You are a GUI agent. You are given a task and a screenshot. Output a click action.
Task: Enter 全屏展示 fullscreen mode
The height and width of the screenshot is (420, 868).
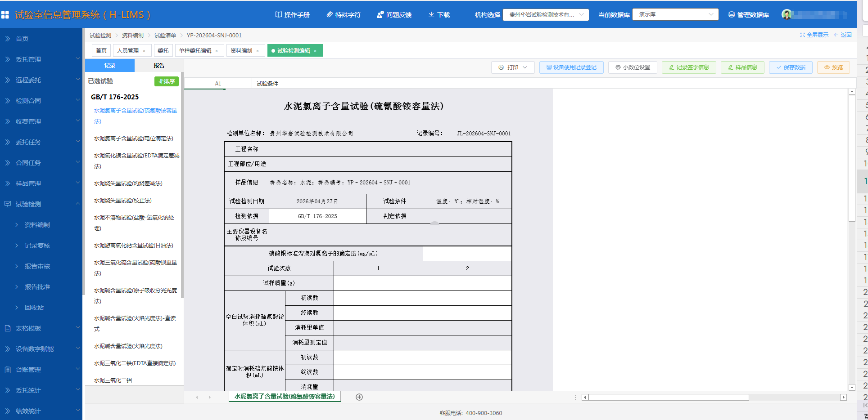point(814,35)
